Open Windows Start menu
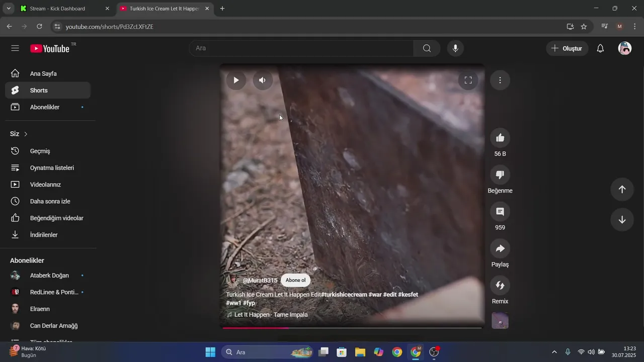 coord(210,352)
